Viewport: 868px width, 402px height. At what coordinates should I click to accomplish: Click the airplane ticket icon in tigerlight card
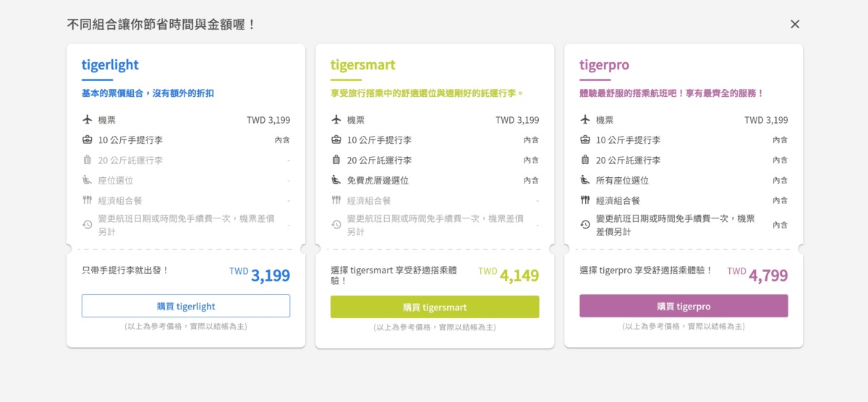(88, 120)
